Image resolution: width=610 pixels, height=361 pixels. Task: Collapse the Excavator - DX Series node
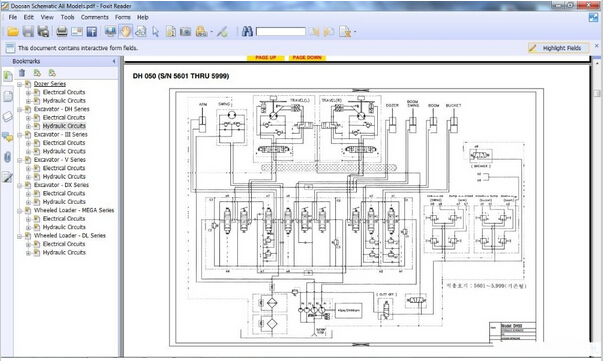(x=19, y=185)
